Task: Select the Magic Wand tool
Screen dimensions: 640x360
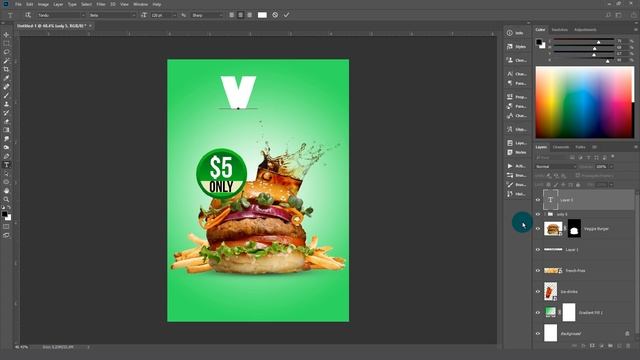Action: tap(6, 60)
